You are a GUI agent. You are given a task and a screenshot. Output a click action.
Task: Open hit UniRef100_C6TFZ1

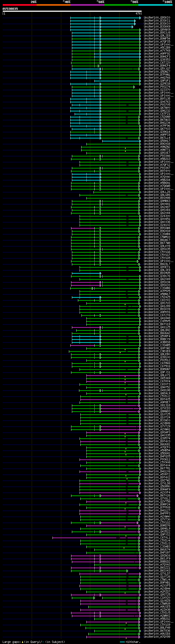[157, 114]
